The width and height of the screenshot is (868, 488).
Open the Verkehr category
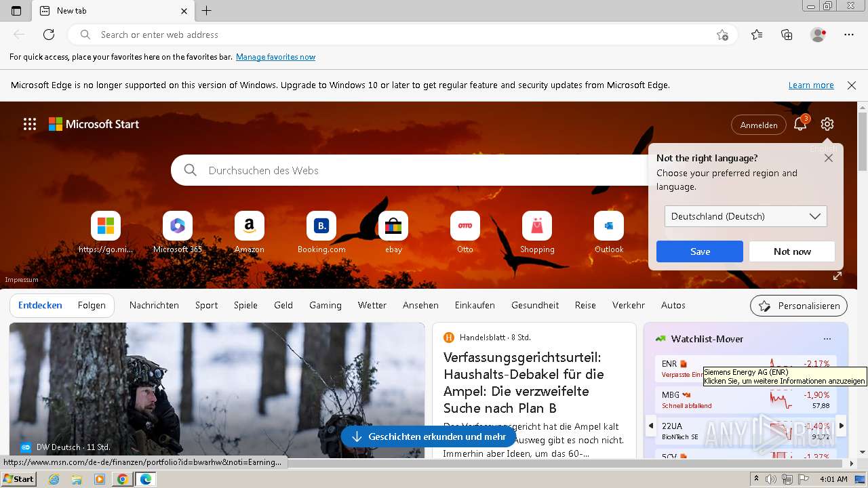[629, 306]
